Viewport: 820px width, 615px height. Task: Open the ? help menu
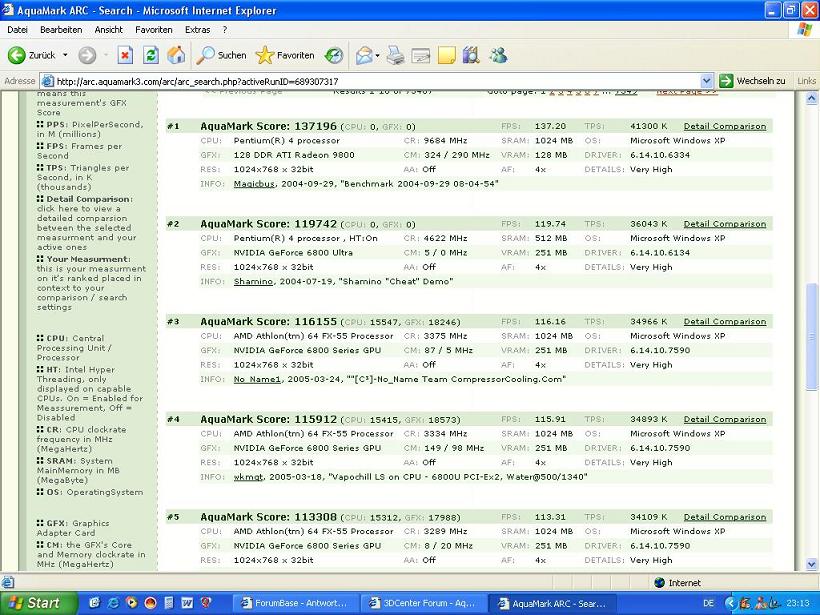pyautogui.click(x=225, y=30)
